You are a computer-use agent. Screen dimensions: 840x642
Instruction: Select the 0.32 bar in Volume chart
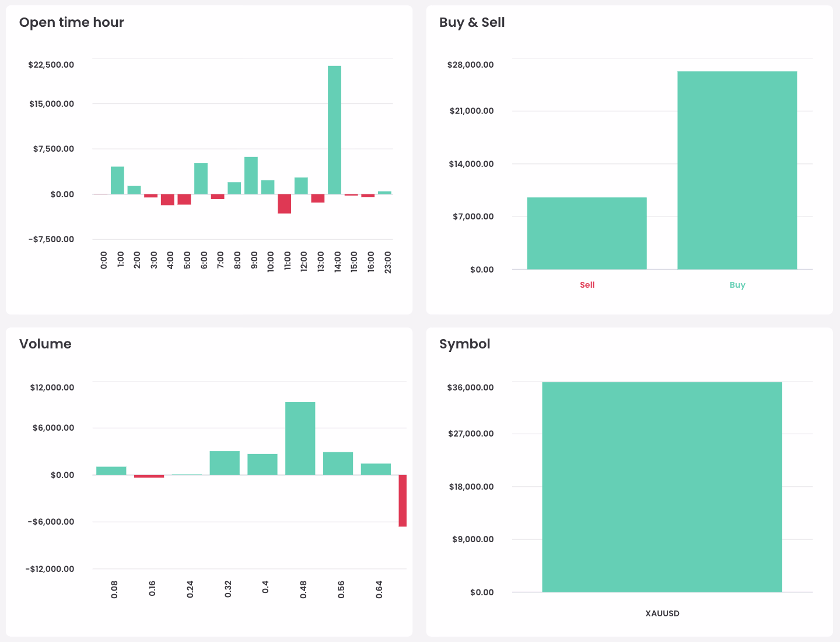click(x=225, y=463)
